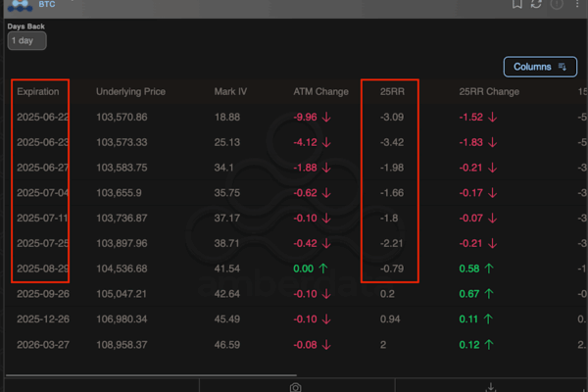This screenshot has height=392, width=588.
Task: Select the 2025-12-26 expiration cell
Action: point(43,319)
